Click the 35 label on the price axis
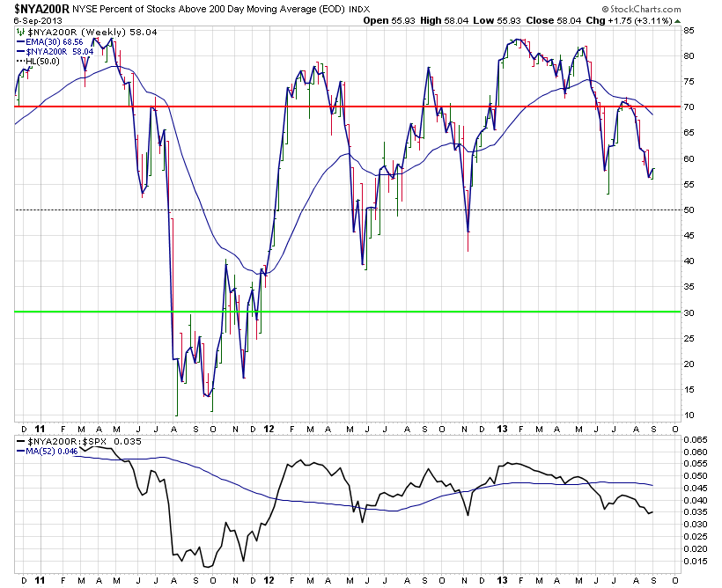 (689, 287)
